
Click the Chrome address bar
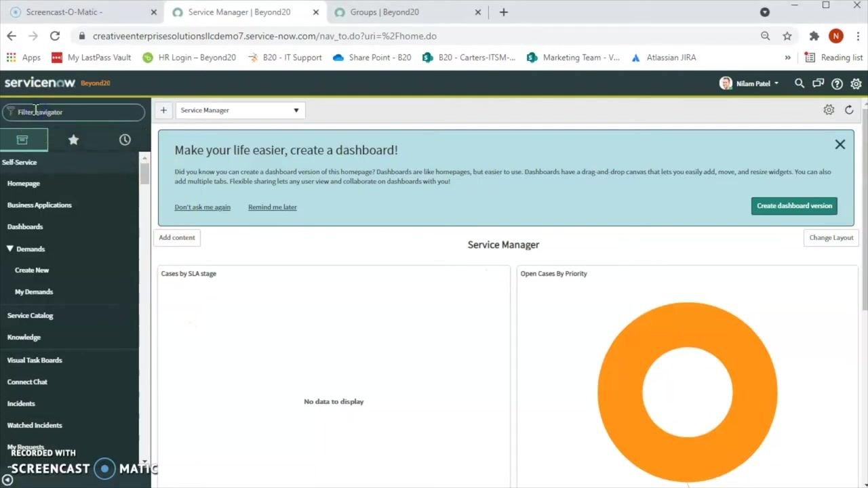tap(414, 36)
